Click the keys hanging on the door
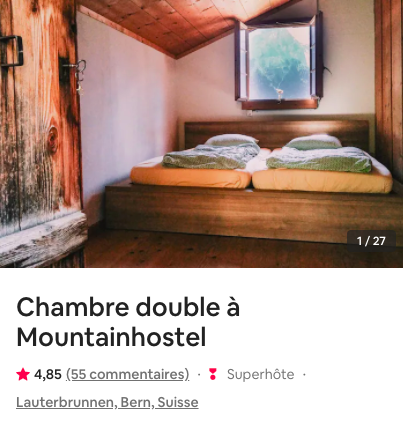Image resolution: width=403 pixels, height=425 pixels. point(80,76)
